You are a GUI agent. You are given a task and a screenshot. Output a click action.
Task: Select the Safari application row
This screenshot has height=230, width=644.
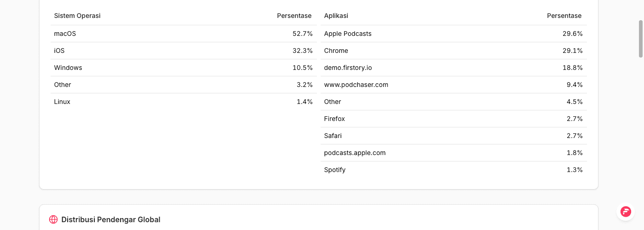point(454,136)
